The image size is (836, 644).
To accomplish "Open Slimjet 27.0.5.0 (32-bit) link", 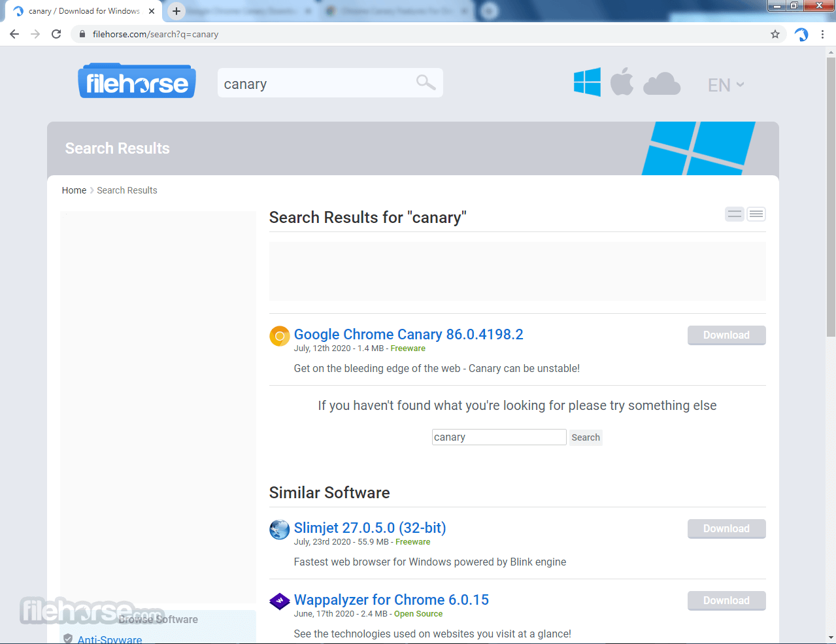I will tap(370, 528).
